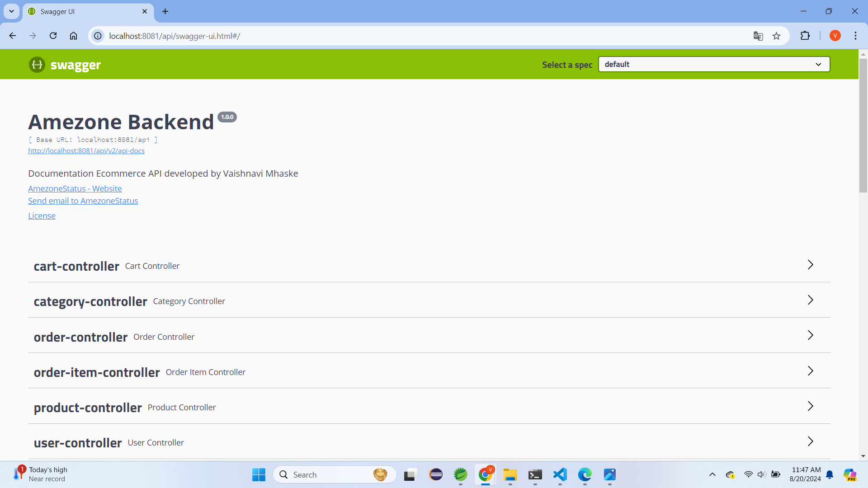Open a new browser tab
868x488 pixels.
(165, 12)
